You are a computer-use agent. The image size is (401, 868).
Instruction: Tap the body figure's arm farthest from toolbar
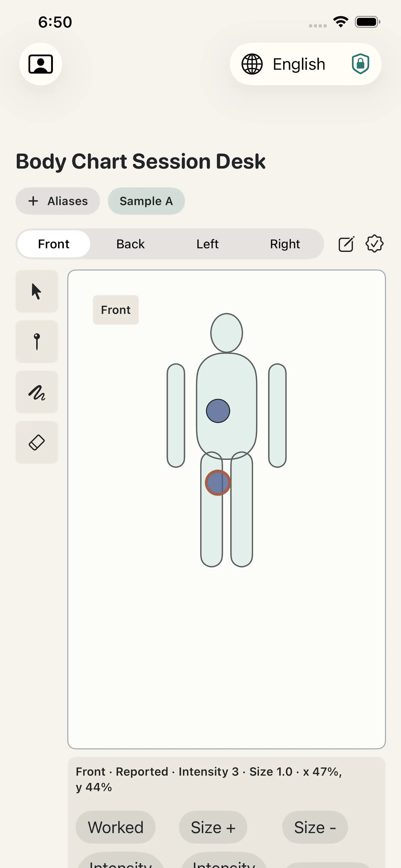(277, 416)
